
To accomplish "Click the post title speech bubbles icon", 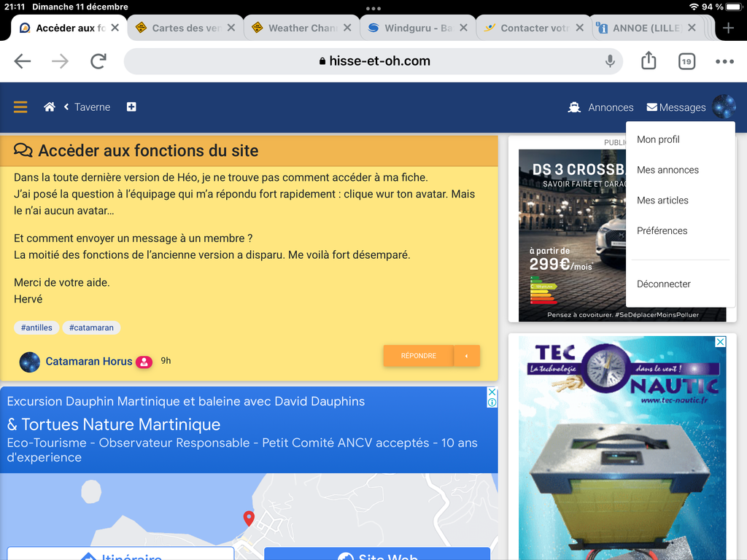I will point(23,150).
